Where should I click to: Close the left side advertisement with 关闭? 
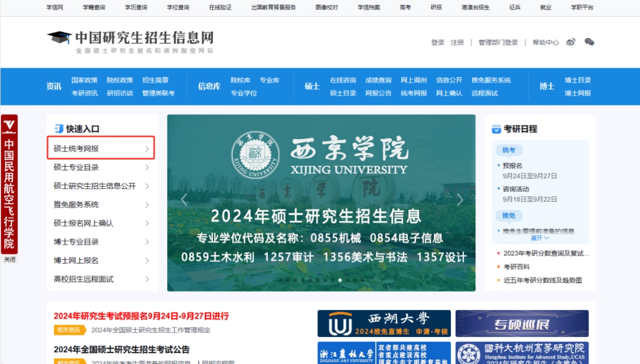click(10, 259)
